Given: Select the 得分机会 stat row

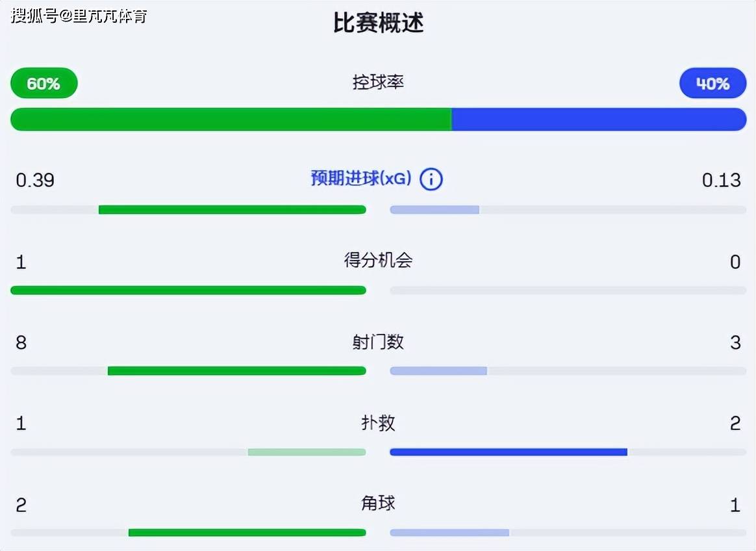Looking at the screenshot, I should 377,259.
